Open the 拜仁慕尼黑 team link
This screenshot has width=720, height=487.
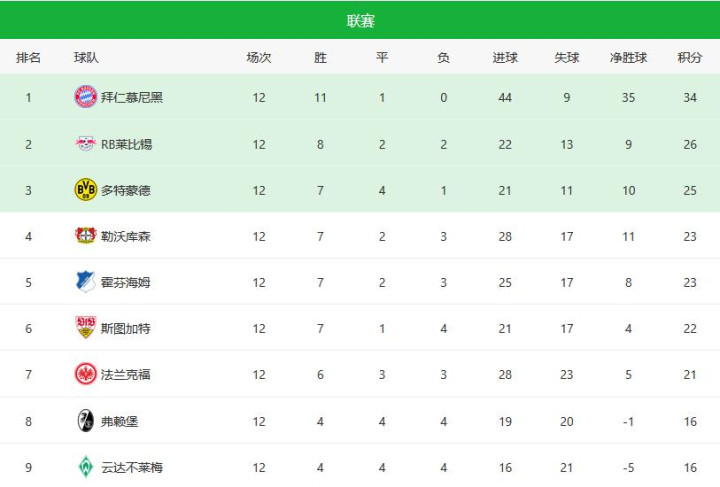tap(132, 97)
